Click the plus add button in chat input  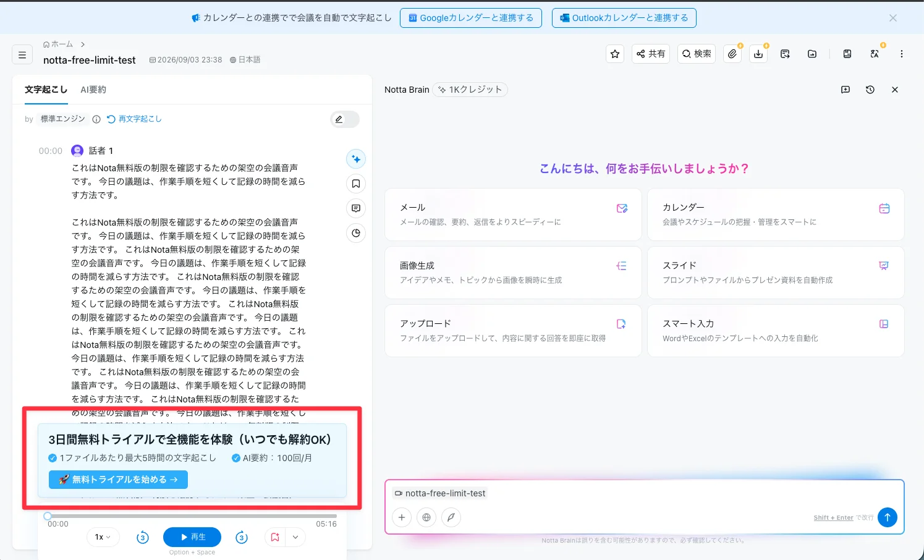[402, 517]
